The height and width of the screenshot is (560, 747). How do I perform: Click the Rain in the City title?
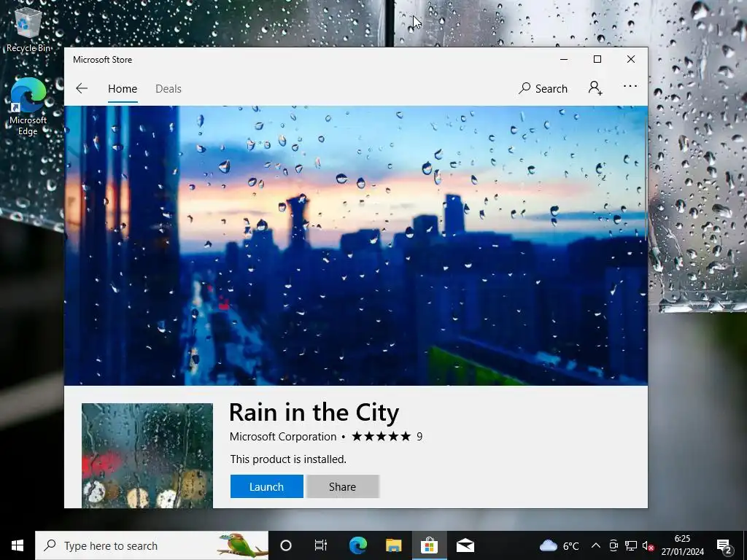[314, 412]
